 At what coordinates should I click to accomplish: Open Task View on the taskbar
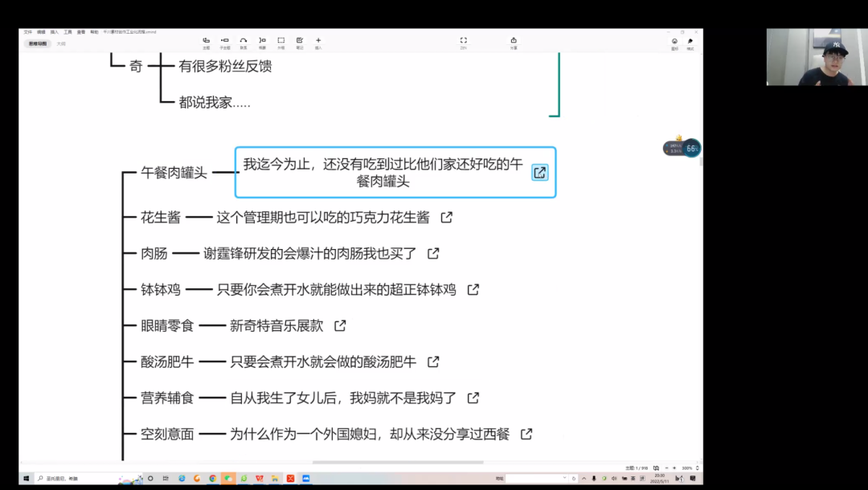(166, 479)
